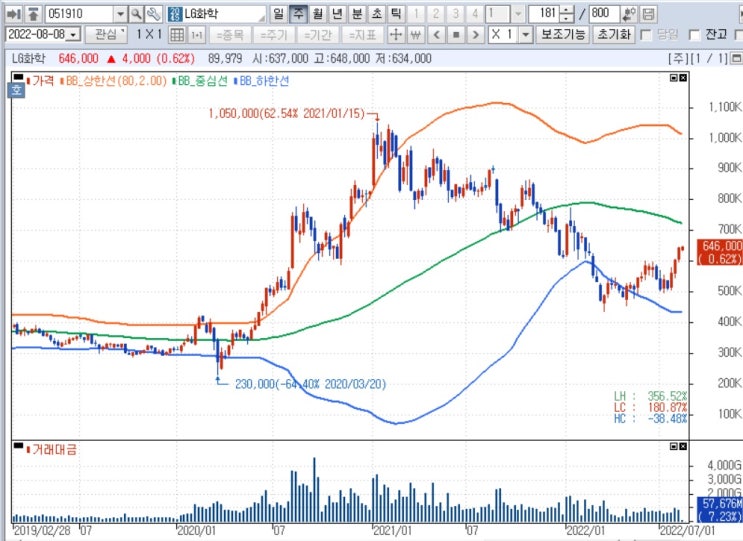Select the 월 monthly period button

(x=318, y=14)
